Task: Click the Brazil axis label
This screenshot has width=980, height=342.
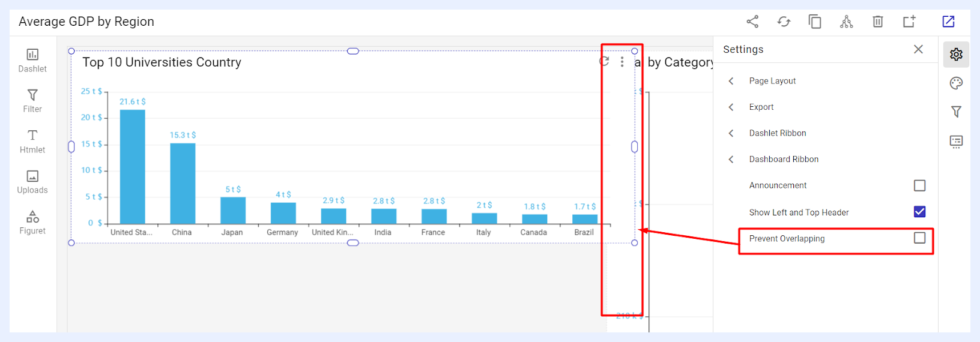Action: 584,232
